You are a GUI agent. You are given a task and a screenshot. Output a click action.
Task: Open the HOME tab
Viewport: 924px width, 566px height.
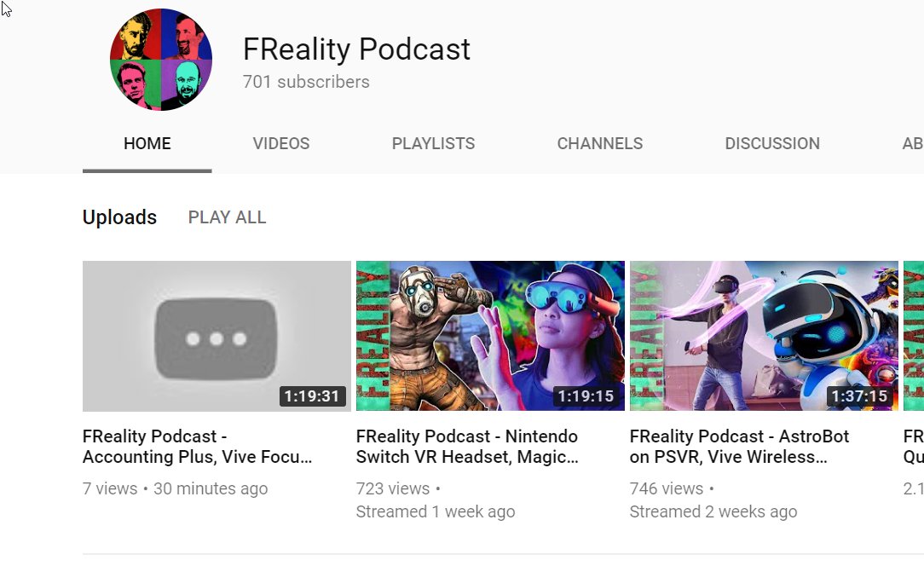click(x=147, y=143)
